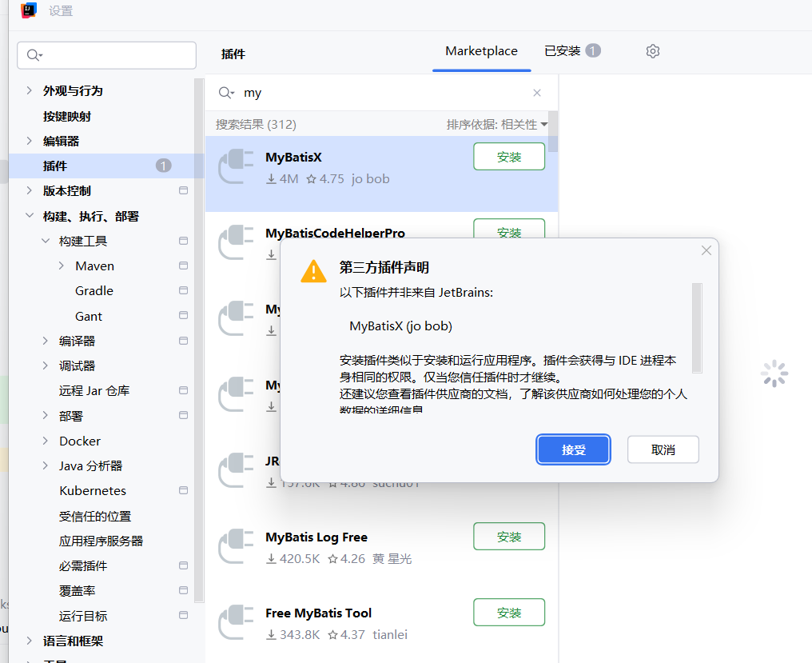Focus the settings search field
The width and height of the screenshot is (812, 663).
[x=106, y=55]
